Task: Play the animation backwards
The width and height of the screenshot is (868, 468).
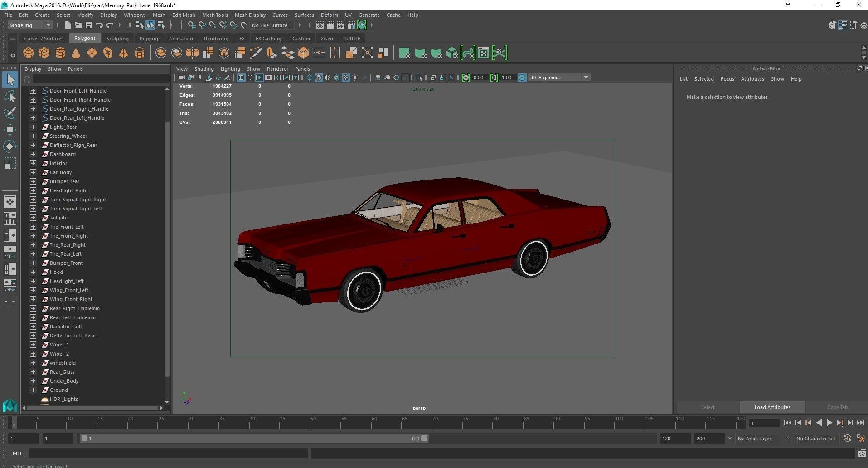Action: (819, 423)
